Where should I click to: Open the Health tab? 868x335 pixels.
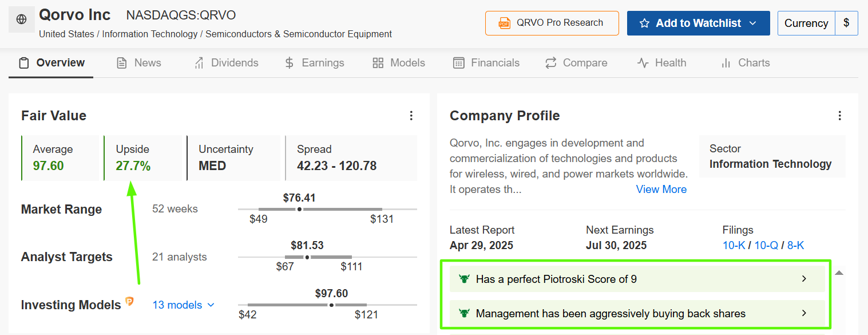(661, 63)
